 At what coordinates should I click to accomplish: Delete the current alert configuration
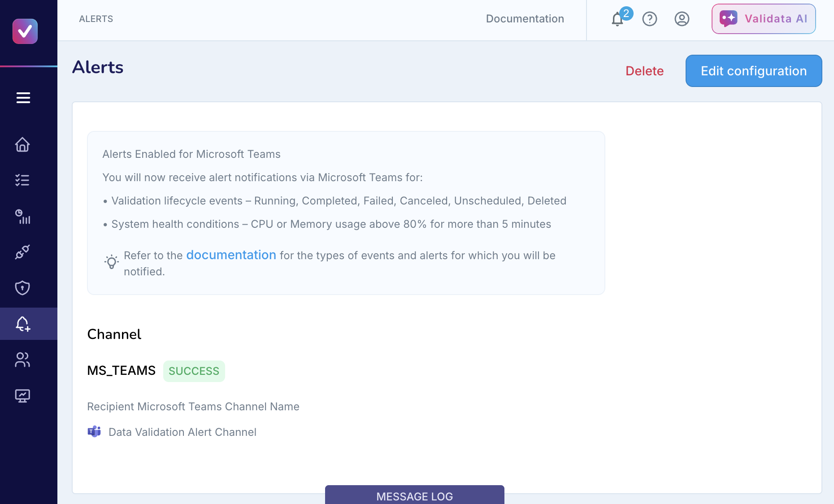tap(644, 71)
